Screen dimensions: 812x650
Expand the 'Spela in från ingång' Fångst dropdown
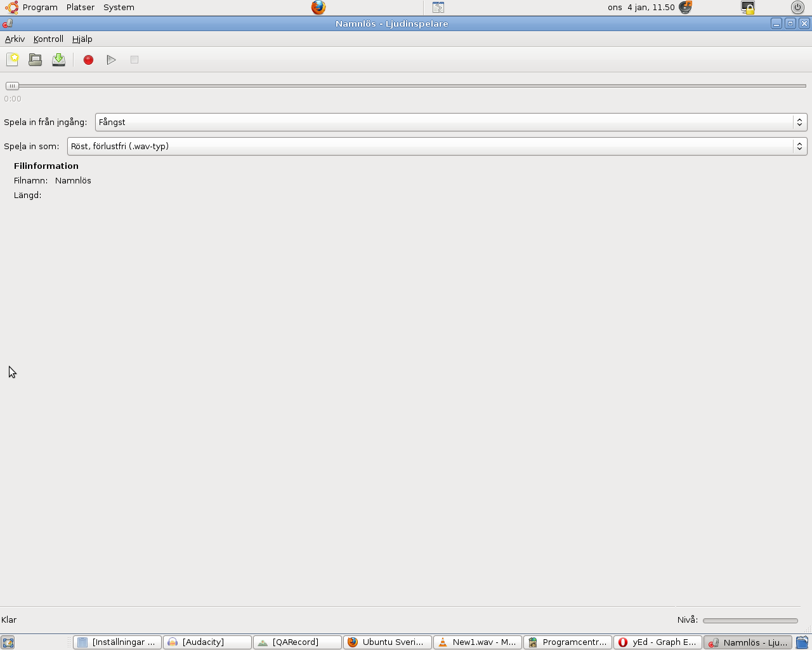(451, 122)
